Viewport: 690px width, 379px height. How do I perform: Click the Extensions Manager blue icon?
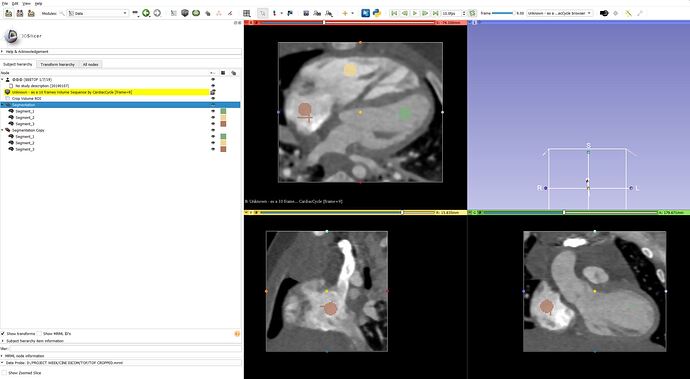coord(365,13)
